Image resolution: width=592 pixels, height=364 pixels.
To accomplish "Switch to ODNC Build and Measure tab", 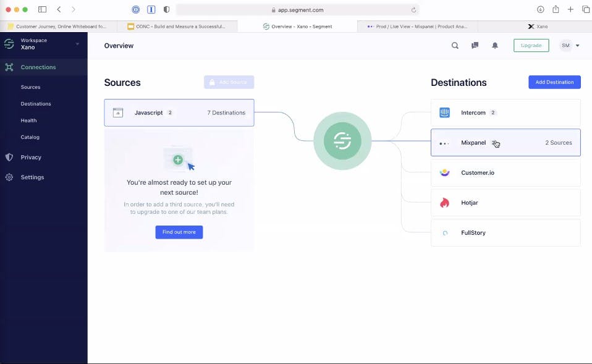I will [x=177, y=27].
